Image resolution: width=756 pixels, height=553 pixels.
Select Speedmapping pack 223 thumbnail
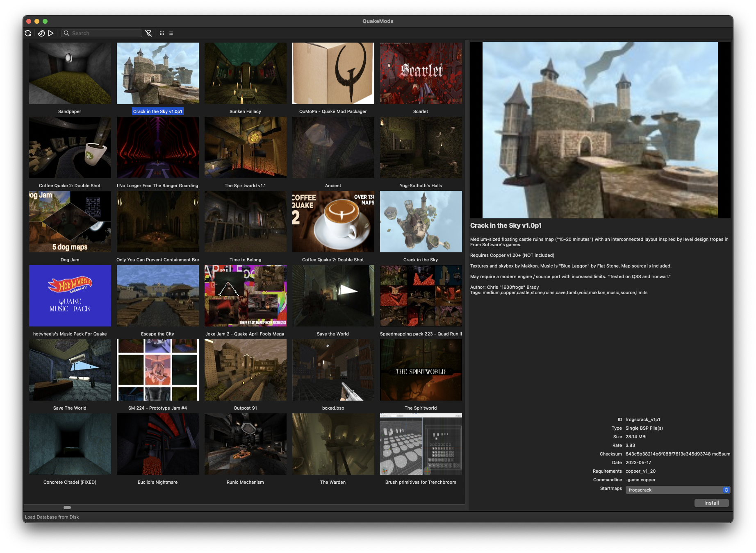421,296
